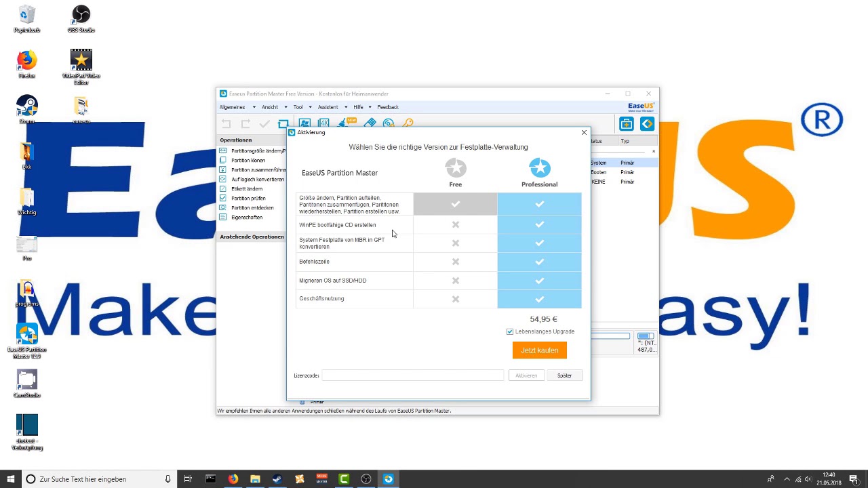Click the blue Refresh toolbar icon
This screenshot has height=488, width=868.
pos(283,123)
